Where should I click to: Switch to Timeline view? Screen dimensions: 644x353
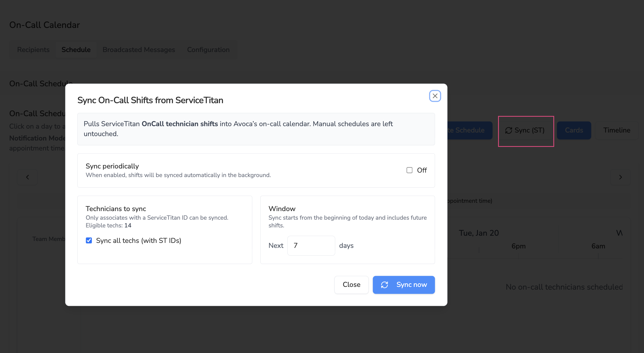[x=617, y=130]
